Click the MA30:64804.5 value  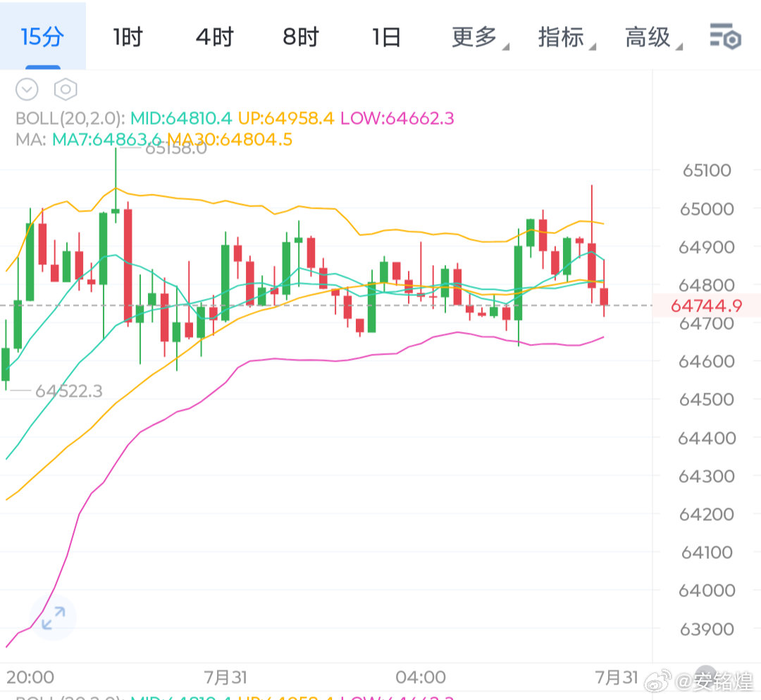(x=229, y=140)
